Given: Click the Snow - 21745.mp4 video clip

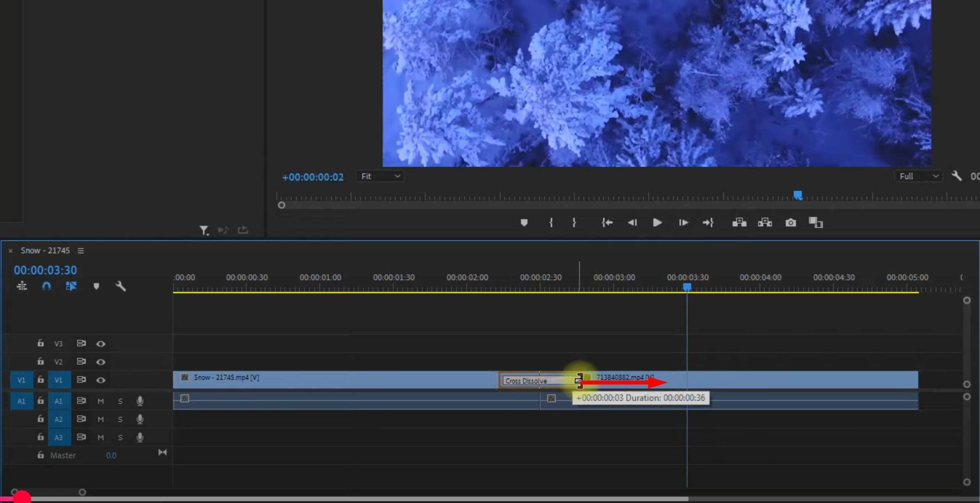Looking at the screenshot, I should [x=323, y=379].
